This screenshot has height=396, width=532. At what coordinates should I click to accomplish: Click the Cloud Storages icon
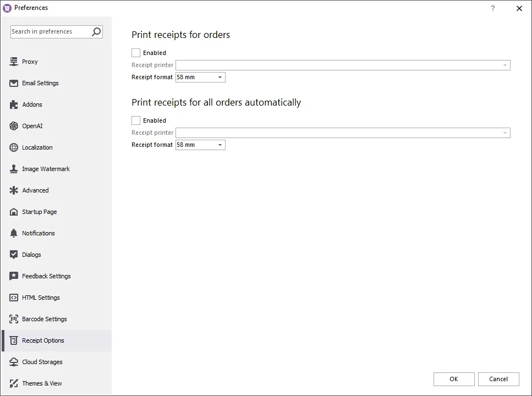pos(14,362)
